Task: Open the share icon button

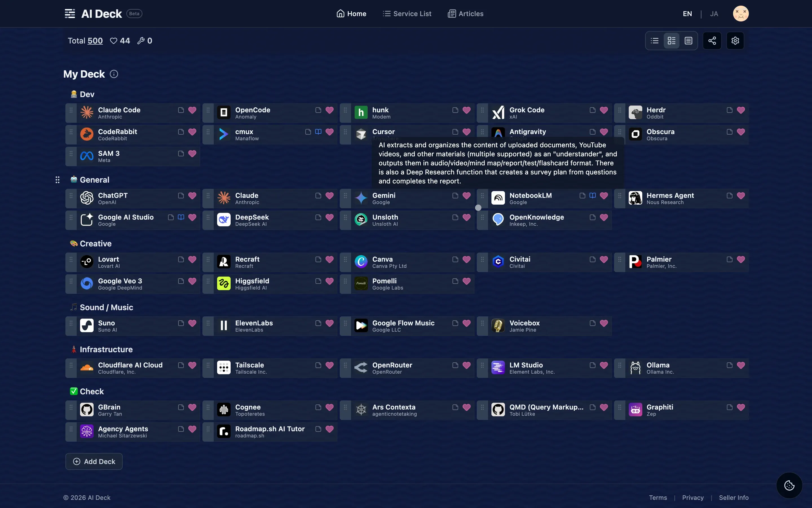Action: pyautogui.click(x=712, y=41)
